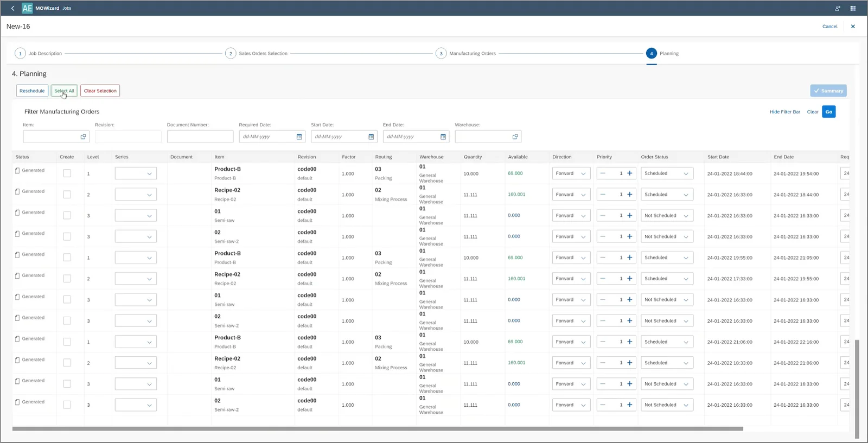Tick Create checkbox for Product-B starting 21:06:00
This screenshot has width=868, height=443.
[x=67, y=342]
